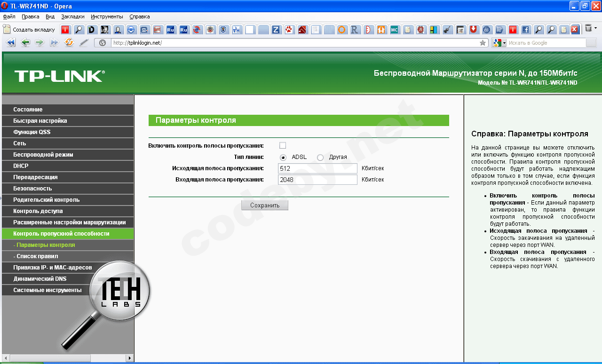Select the Другая line type radio button
The height and width of the screenshot is (364, 602).
pos(320,157)
